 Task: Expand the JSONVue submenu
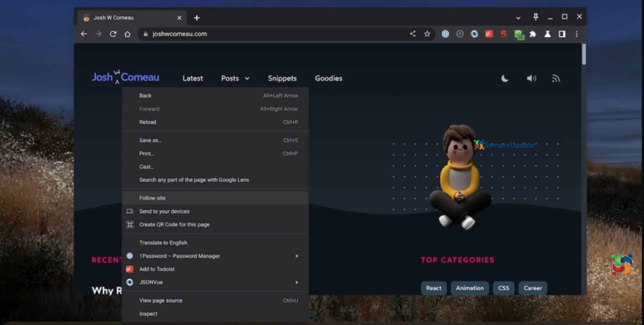coord(215,282)
